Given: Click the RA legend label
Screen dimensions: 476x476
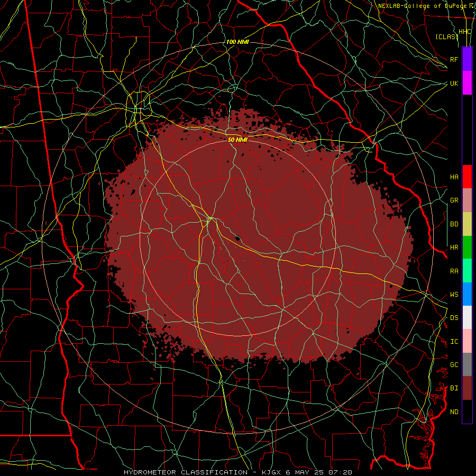Looking at the screenshot, I should pos(454,271).
